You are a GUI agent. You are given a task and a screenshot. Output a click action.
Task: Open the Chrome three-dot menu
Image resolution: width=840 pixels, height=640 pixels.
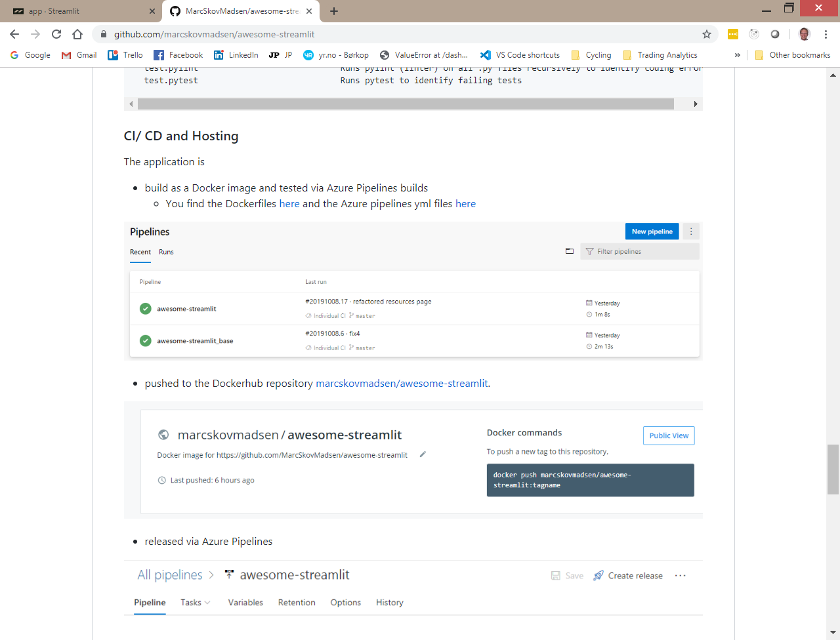[x=826, y=34]
